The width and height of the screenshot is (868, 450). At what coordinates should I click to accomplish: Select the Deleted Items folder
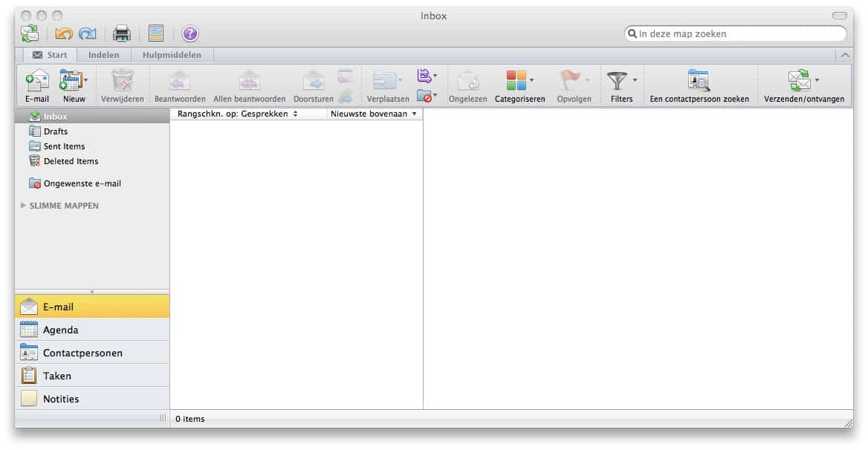point(92,161)
